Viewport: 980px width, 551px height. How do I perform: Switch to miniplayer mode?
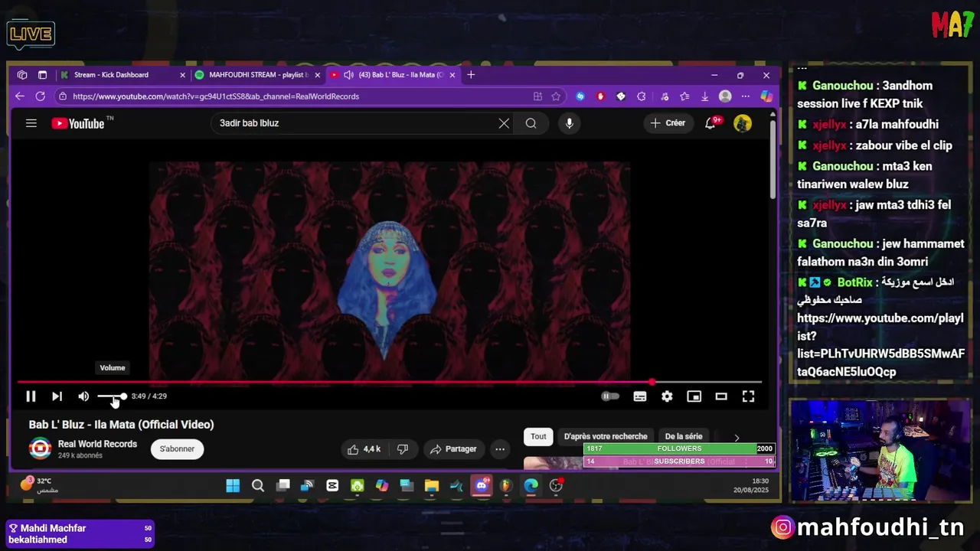pos(694,396)
